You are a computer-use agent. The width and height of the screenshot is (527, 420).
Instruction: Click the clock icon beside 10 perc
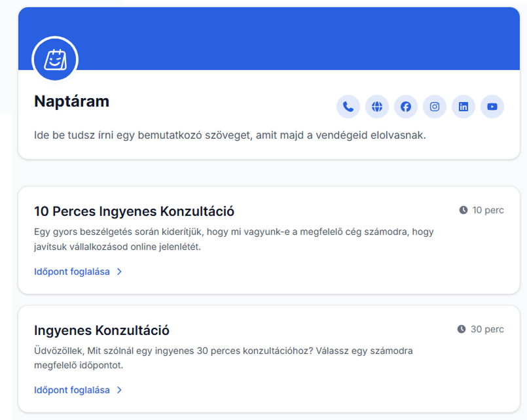[463, 210]
